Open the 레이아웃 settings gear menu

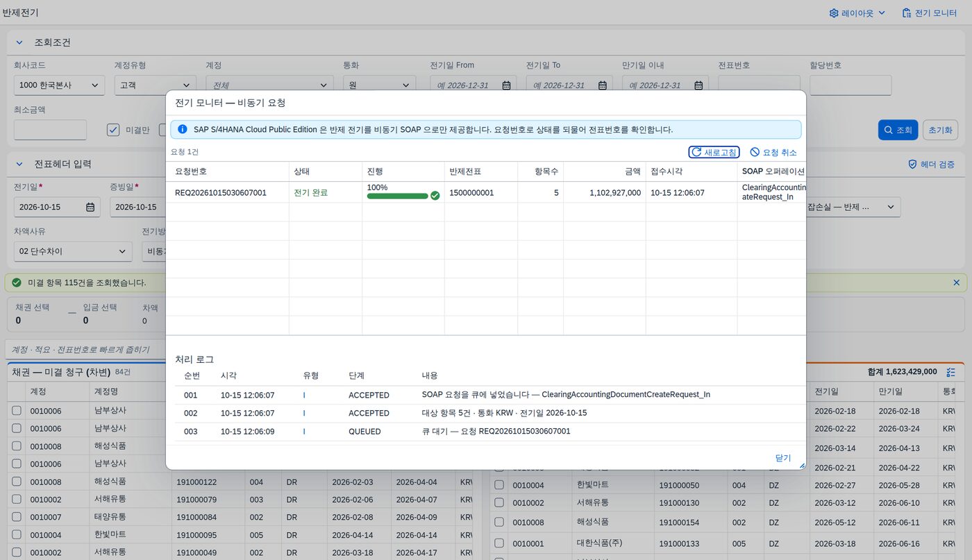pos(857,13)
